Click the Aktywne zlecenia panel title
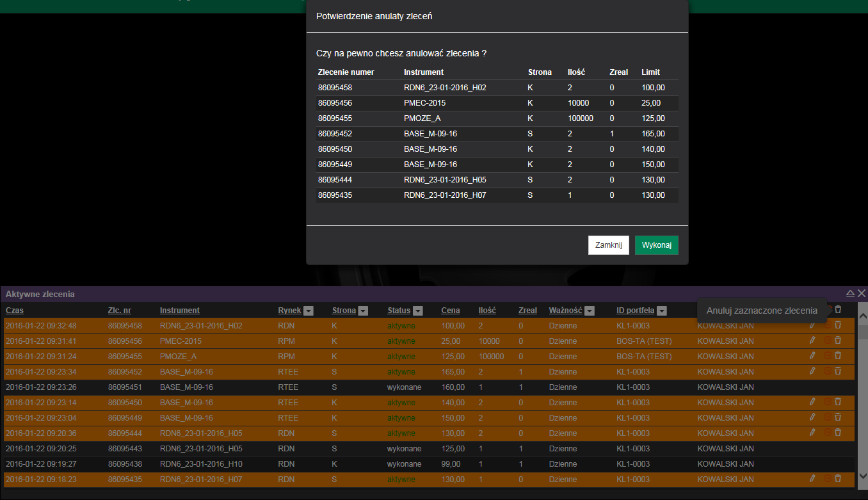The image size is (868, 500). [x=40, y=294]
